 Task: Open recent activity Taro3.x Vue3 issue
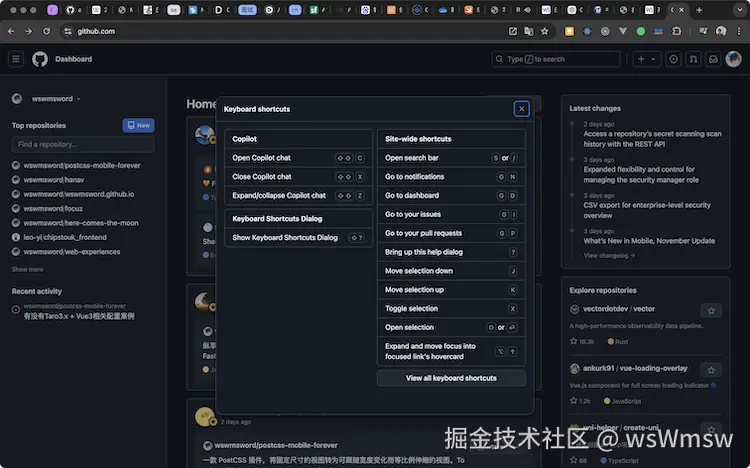pos(79,316)
